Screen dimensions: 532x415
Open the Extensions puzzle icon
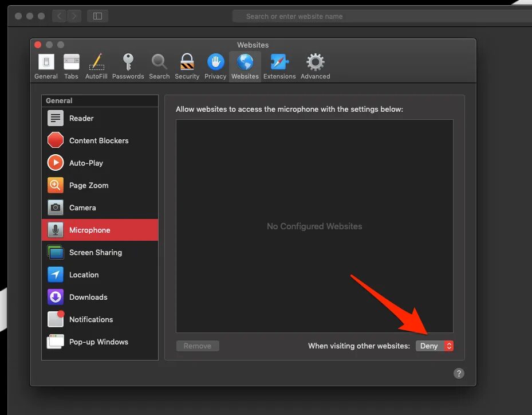[x=279, y=62]
